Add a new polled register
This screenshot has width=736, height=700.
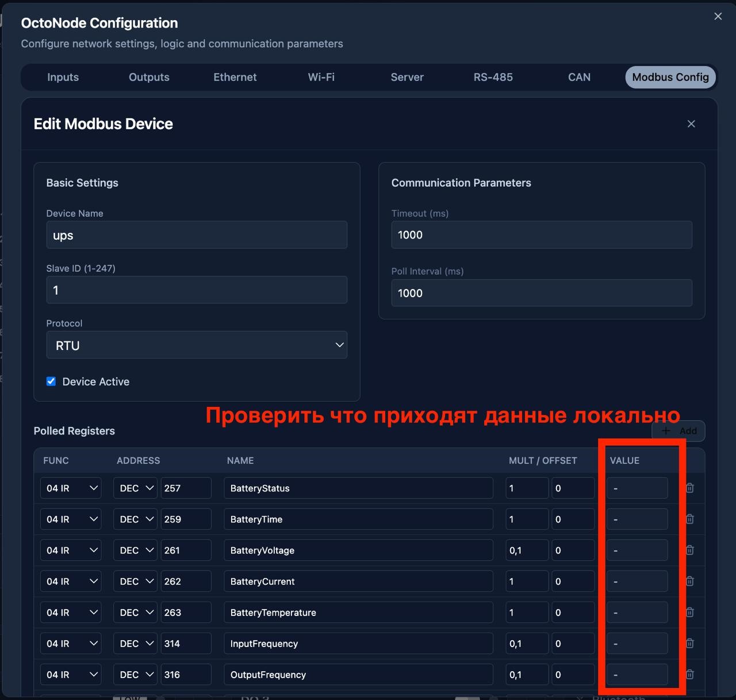678,431
